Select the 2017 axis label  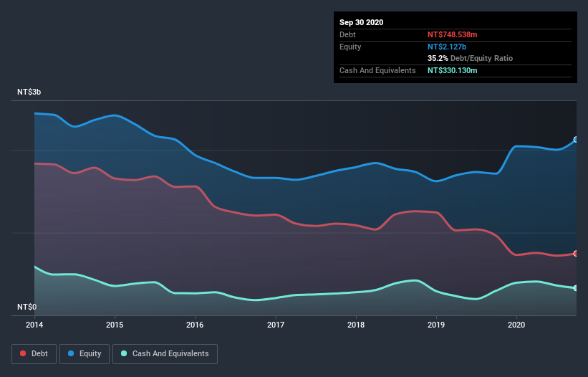276,325
